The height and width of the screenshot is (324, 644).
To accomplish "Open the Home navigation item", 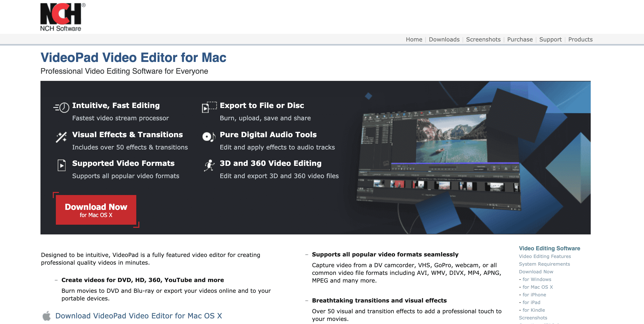I will coord(414,39).
